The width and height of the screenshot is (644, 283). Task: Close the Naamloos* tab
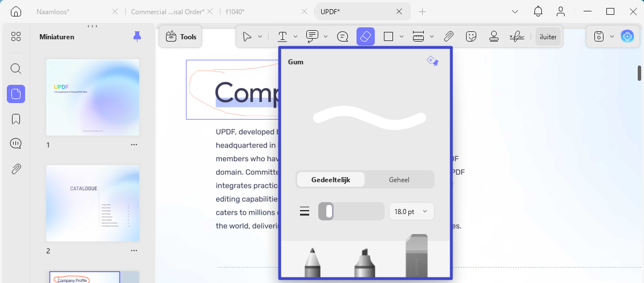point(115,11)
